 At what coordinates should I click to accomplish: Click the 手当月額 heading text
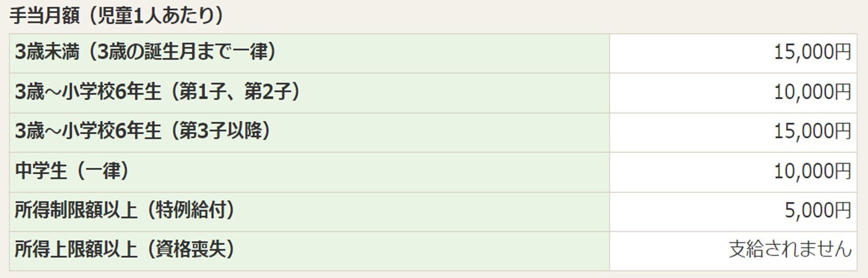tap(44, 15)
